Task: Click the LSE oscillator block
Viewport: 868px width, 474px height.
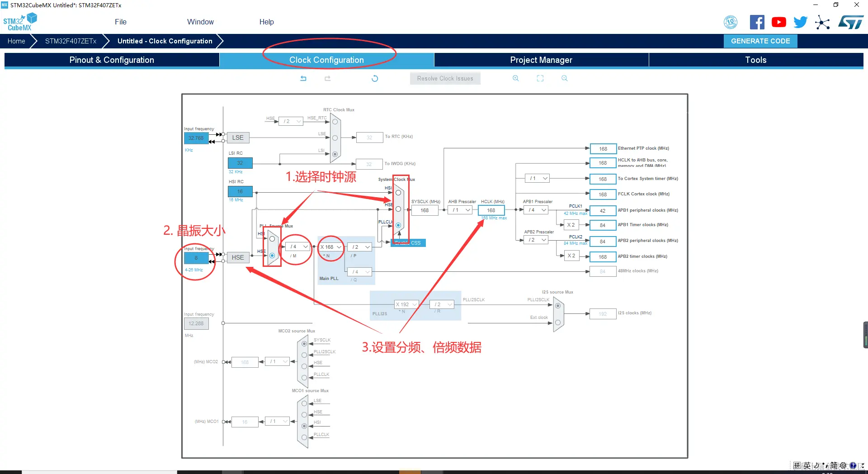Action: tap(238, 137)
